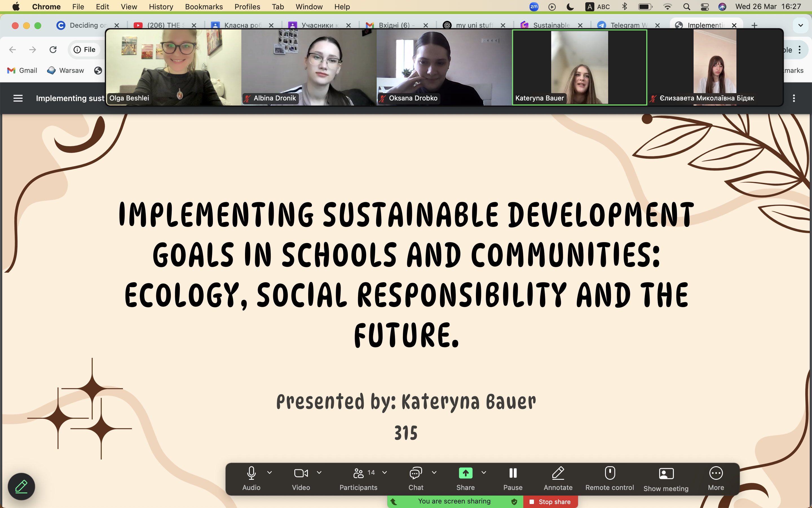Click the green Share screen icon
Screen dimensions: 812x508
click(x=465, y=473)
